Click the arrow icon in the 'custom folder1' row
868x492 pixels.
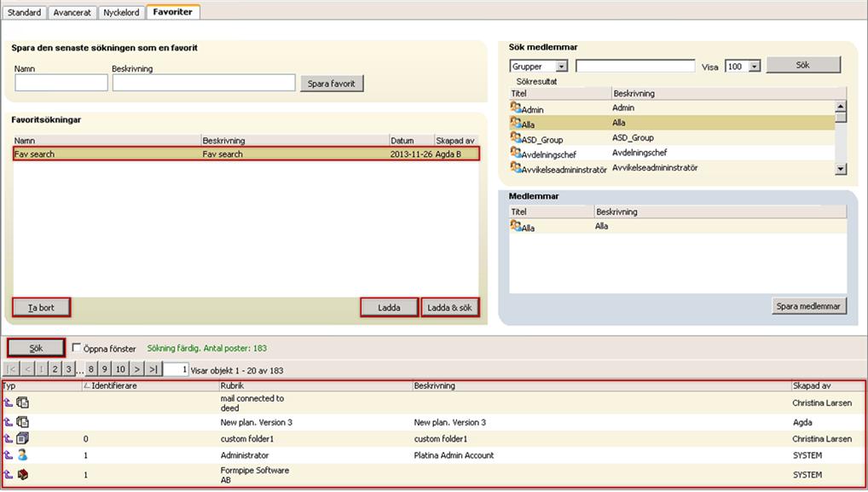coord(9,439)
